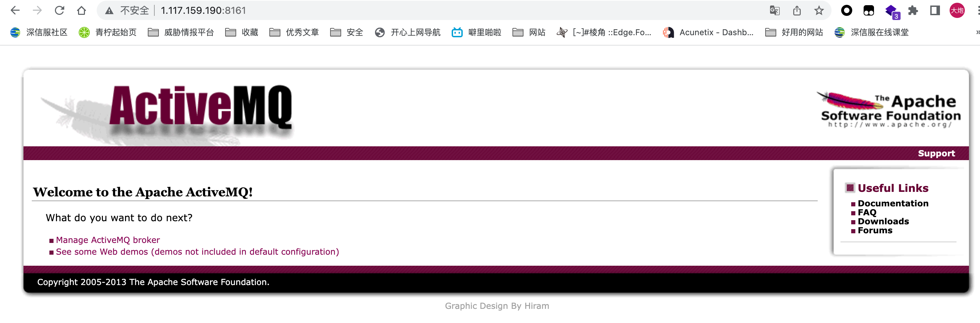Click the 'Useful Links' heading
Viewport: 980px width, 323px height.
[x=893, y=188]
